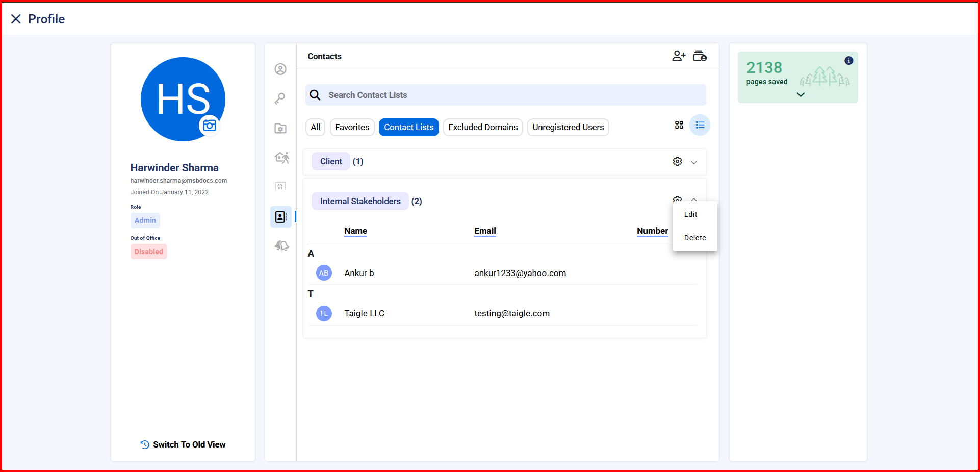Open the key icon in sidebar
The width and height of the screenshot is (980, 472).
[x=280, y=98]
